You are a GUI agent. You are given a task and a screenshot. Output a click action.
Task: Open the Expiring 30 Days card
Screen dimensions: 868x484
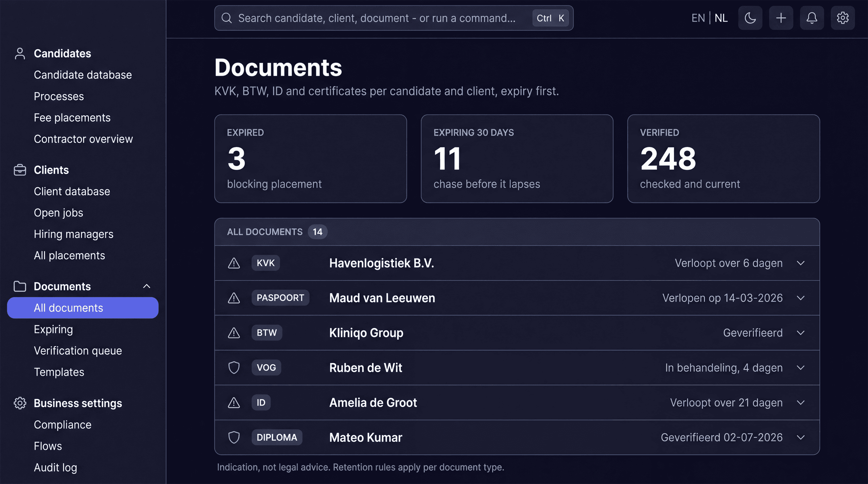[x=517, y=159]
